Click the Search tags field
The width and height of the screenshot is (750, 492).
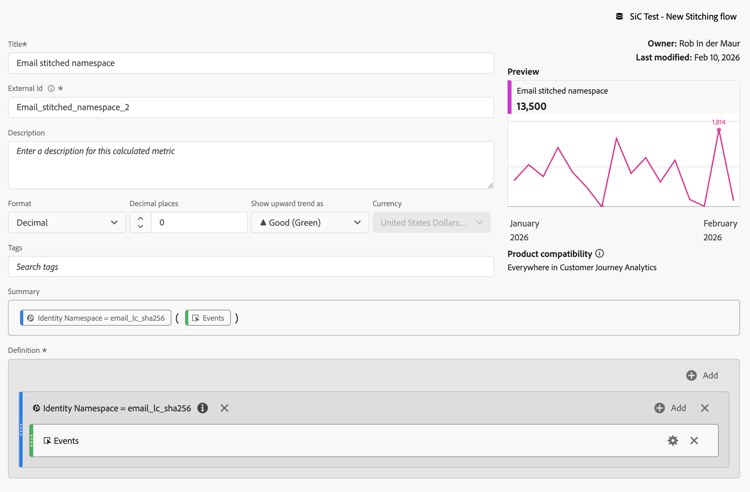click(251, 267)
